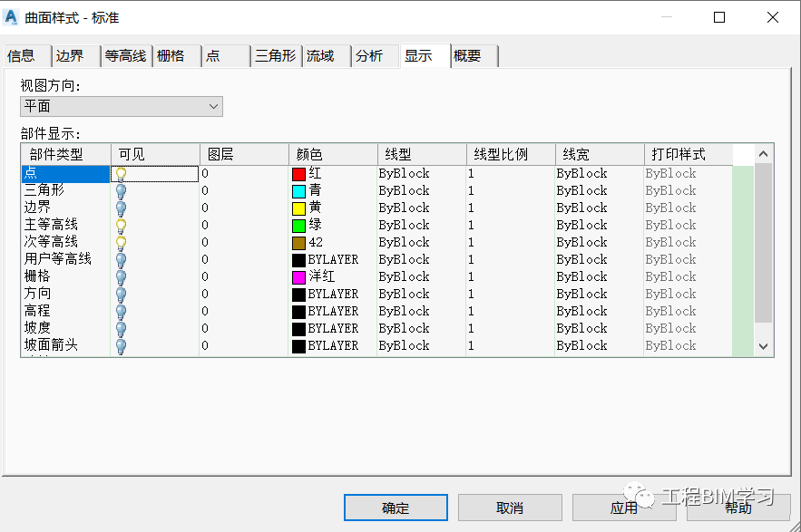Maximize the 曲面样式 dialog window
801x532 pixels.
click(719, 17)
